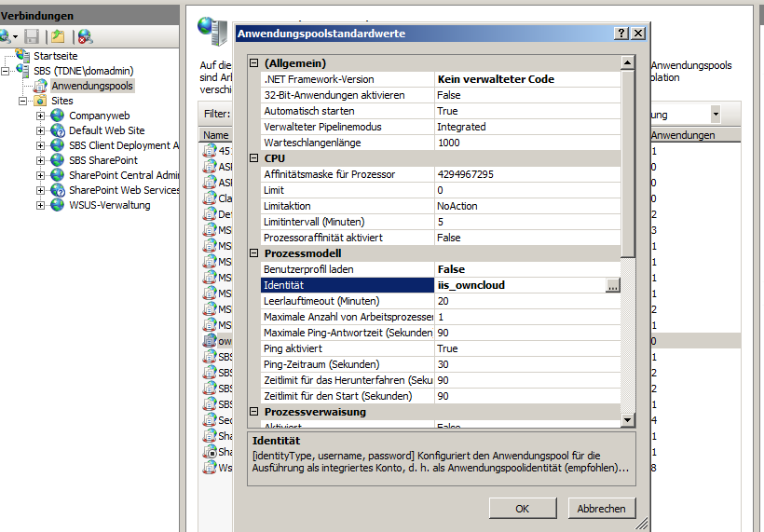Select Maximale Ping-Antwortzeit row

pos(441,333)
